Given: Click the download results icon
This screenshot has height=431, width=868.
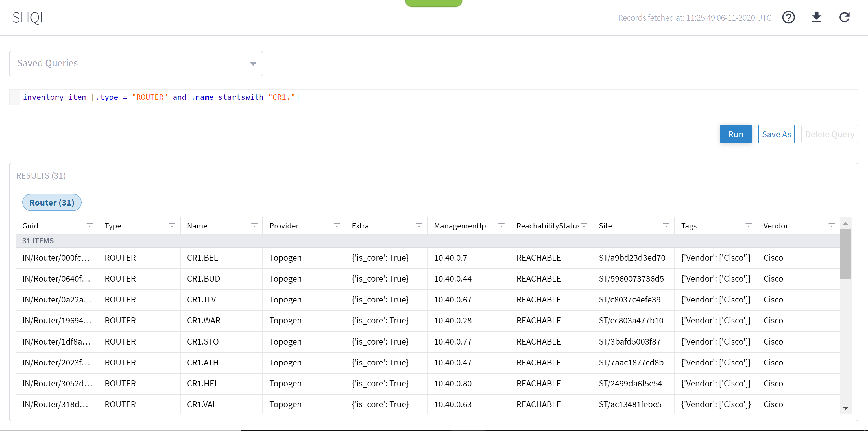Looking at the screenshot, I should [x=816, y=17].
